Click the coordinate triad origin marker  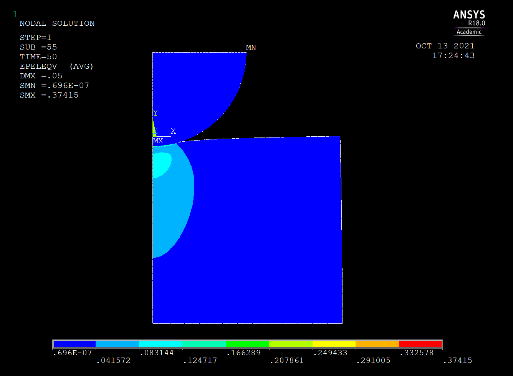(154, 135)
